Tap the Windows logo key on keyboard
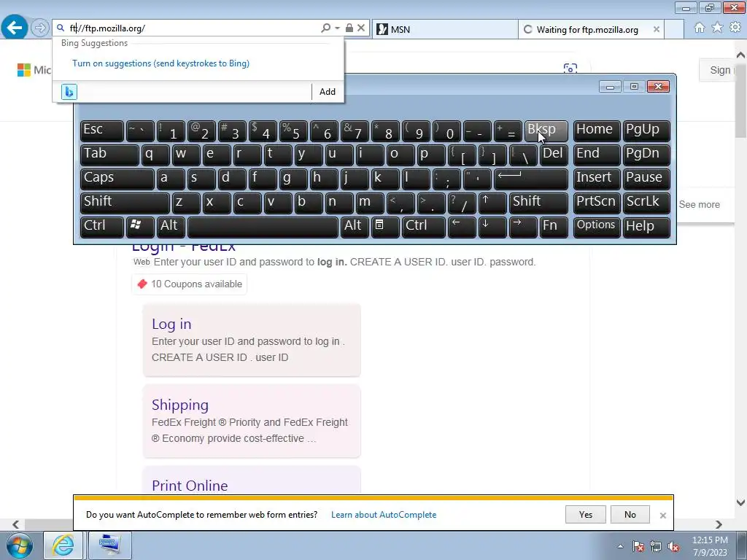This screenshot has width=747, height=560. (x=140, y=227)
